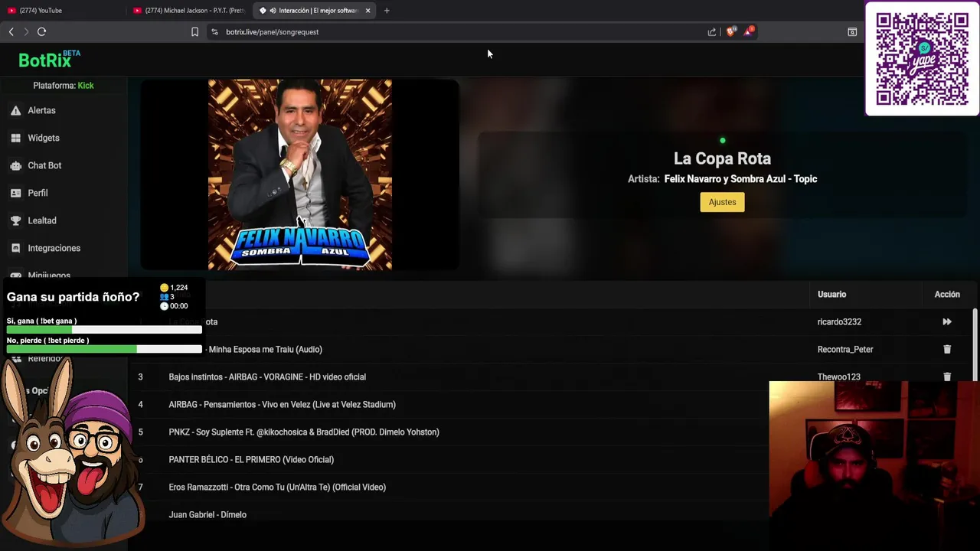
Task: Bookmark this page with the bookmark icon
Action: (194, 32)
